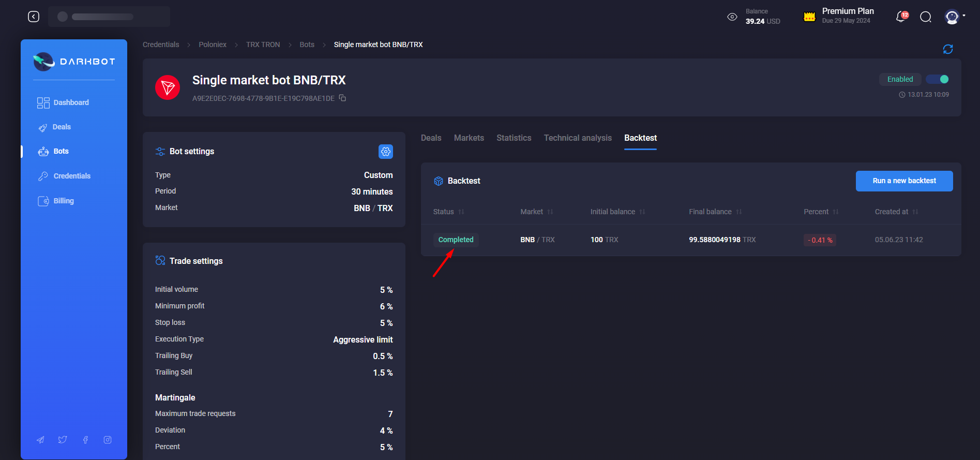Toggle balance visibility eye icon

[x=732, y=17]
